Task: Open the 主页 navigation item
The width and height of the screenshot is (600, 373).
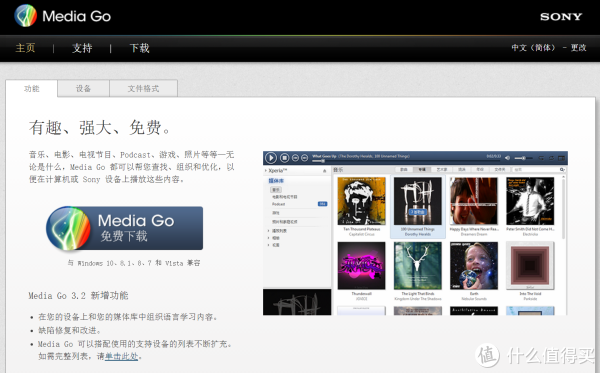Action: point(25,48)
